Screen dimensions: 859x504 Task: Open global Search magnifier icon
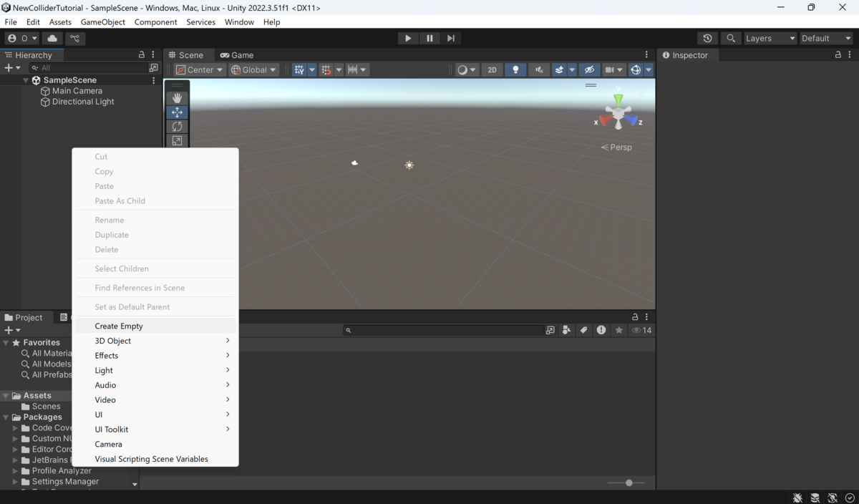click(x=730, y=38)
